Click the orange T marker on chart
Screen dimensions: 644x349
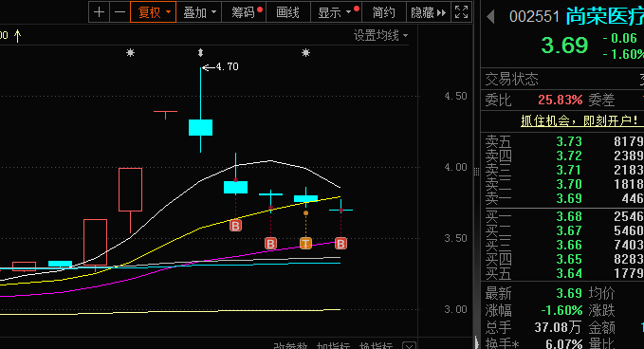pos(305,244)
